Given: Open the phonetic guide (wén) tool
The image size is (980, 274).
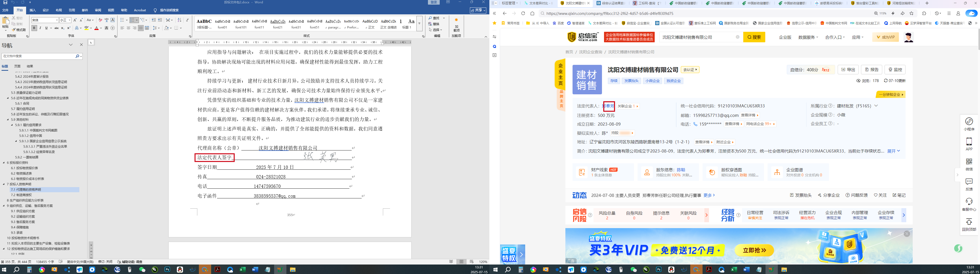Looking at the screenshot, I should 106,20.
